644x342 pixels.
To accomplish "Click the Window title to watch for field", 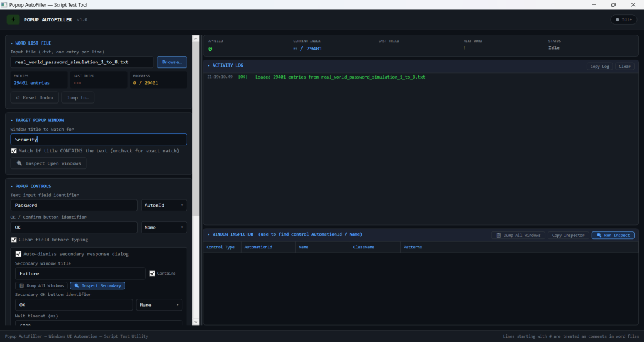I will tap(99, 140).
